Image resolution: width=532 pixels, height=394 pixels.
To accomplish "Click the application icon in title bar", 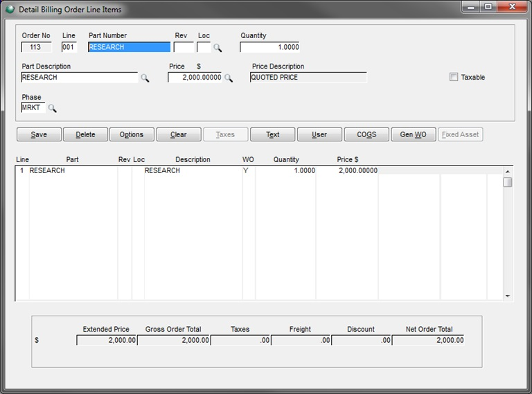I will (x=10, y=10).
